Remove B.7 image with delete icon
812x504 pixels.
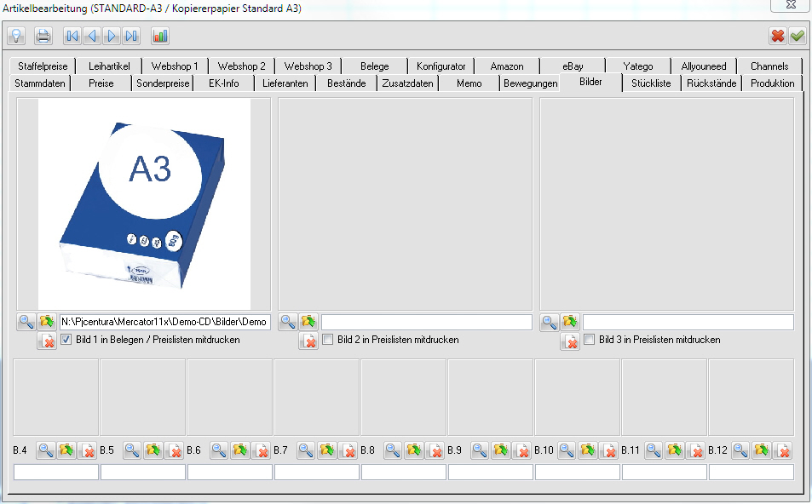coord(348,450)
